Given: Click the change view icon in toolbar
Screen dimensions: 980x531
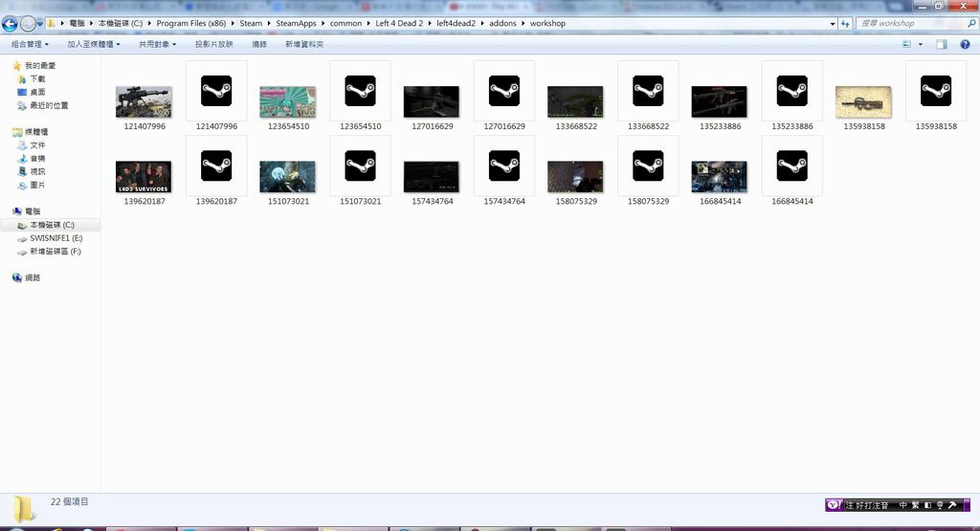Looking at the screenshot, I should [x=907, y=44].
